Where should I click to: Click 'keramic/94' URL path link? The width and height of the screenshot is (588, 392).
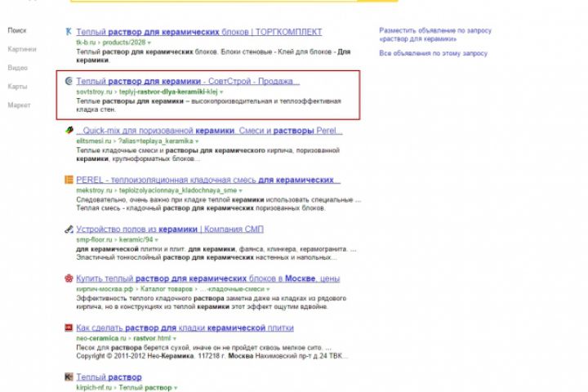click(136, 240)
